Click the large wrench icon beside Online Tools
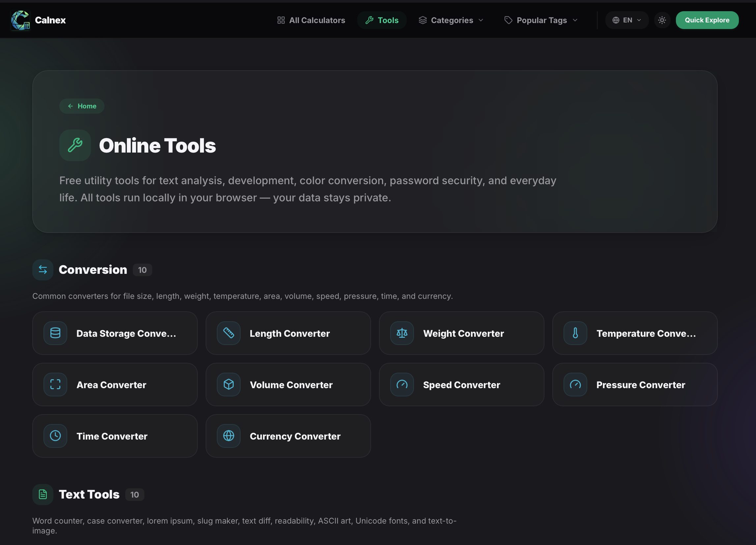This screenshot has width=756, height=545. coord(75,145)
